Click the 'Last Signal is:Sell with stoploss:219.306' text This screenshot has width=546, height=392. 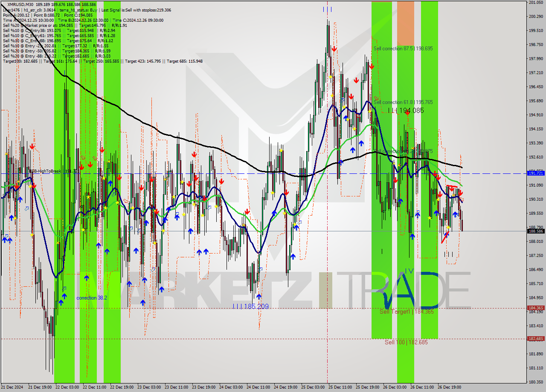coord(136,9)
